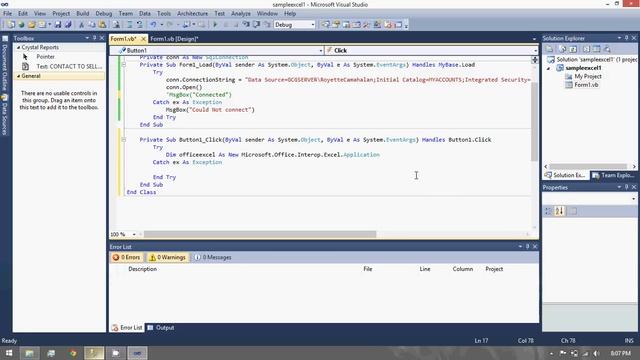The width and height of the screenshot is (640, 360).
Task: Pin the Toolbox panel auto-hide icon
Action: [x=94, y=38]
